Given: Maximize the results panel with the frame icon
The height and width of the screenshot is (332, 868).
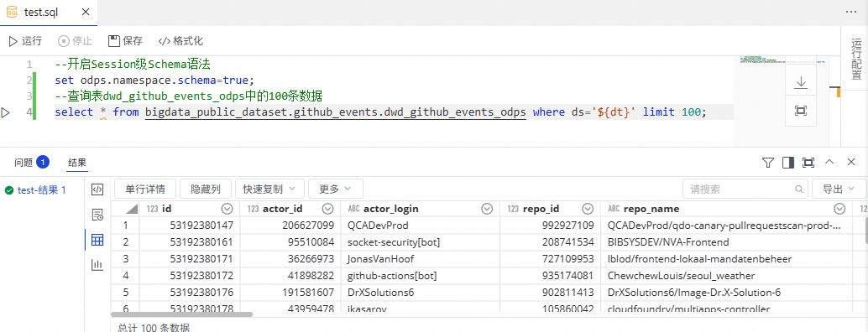Looking at the screenshot, I should point(808,163).
